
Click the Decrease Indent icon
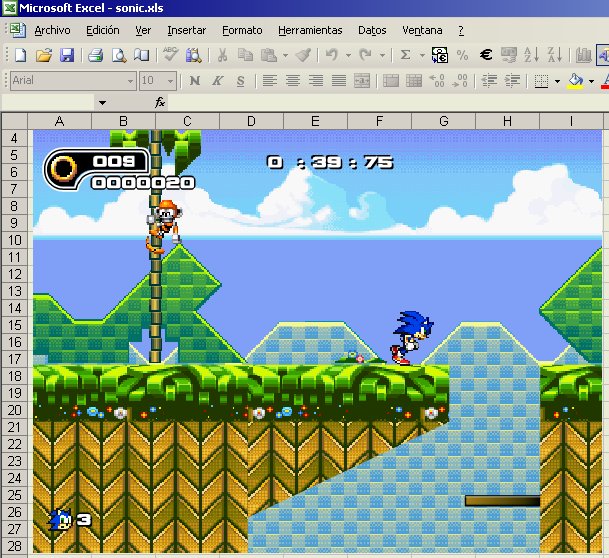pyautogui.click(x=489, y=81)
